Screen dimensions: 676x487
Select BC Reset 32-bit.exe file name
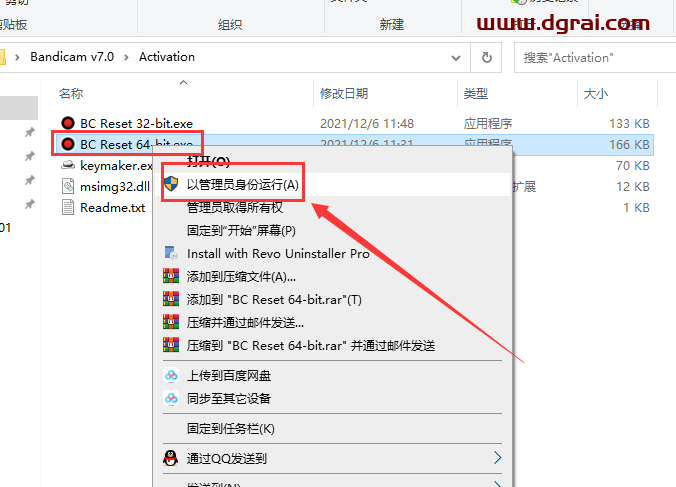point(136,124)
